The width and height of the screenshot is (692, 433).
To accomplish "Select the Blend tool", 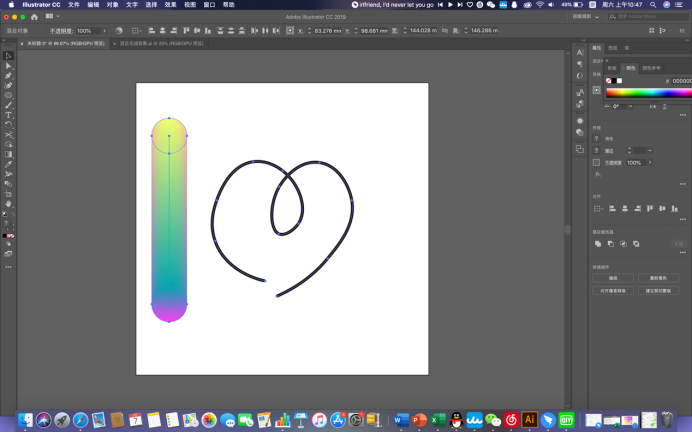I will point(8,184).
